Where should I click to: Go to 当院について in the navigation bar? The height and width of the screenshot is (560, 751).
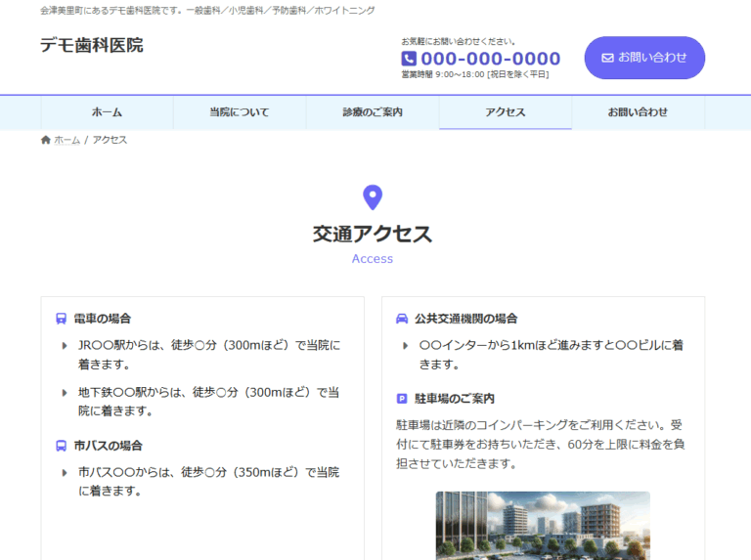click(240, 112)
